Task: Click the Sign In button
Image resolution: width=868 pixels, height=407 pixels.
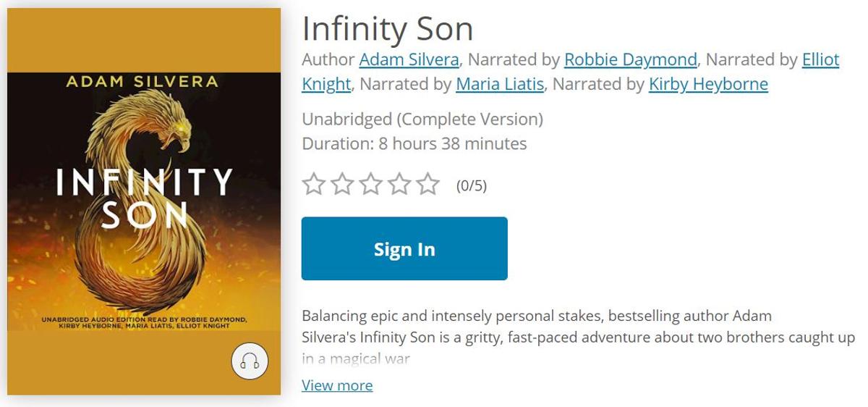Action: click(404, 248)
